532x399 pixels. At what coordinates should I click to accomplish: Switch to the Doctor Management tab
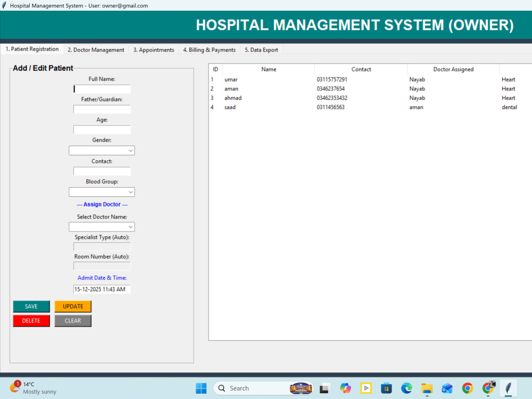pos(96,50)
